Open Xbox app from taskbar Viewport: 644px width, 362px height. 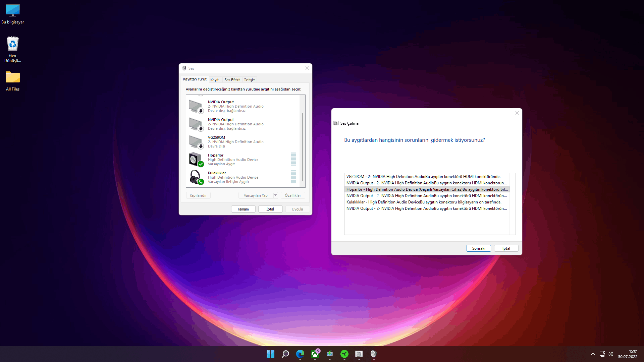315,354
